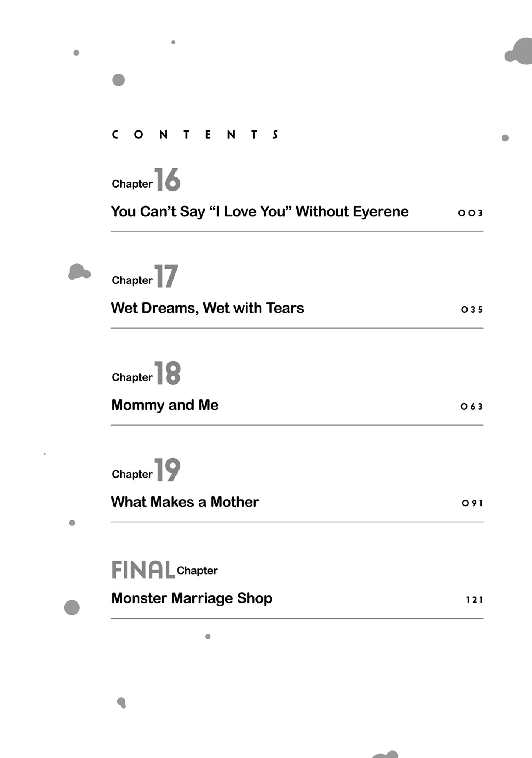Click page number 063
The image size is (532, 758).
point(472,407)
